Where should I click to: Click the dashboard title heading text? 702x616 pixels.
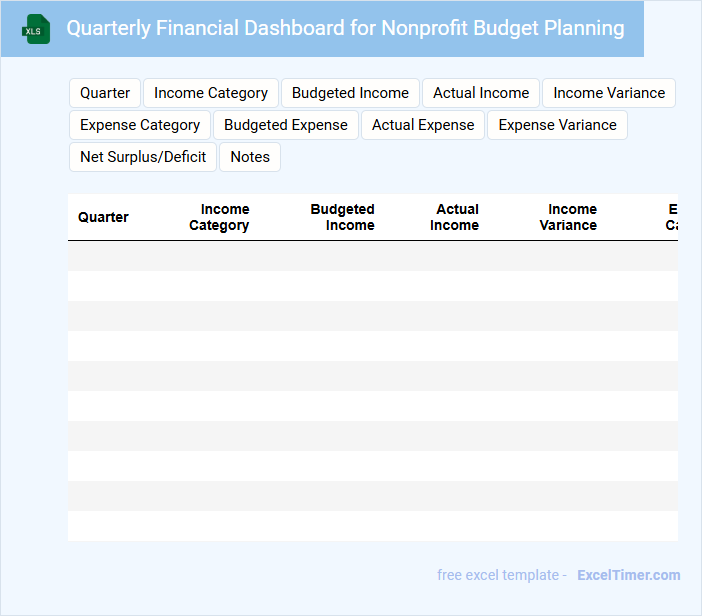(x=345, y=28)
